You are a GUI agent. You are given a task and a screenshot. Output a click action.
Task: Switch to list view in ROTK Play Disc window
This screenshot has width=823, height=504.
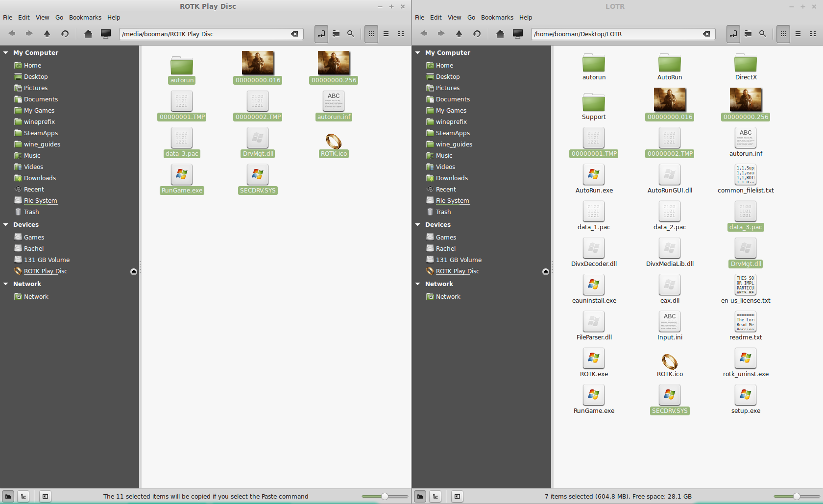click(386, 34)
